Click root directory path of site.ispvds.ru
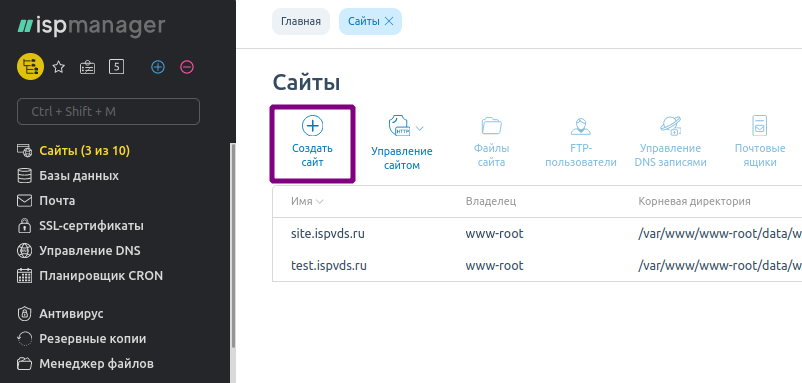This screenshot has height=383, width=802. click(x=720, y=234)
